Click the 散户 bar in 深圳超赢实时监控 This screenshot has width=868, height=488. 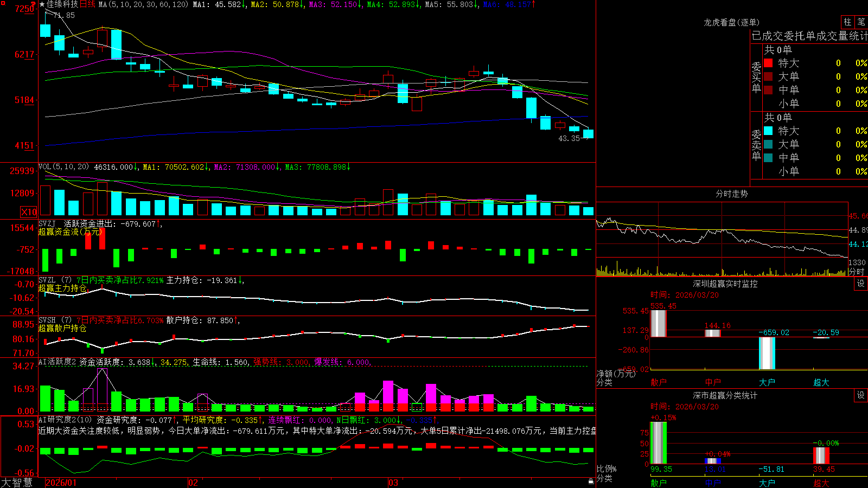(x=658, y=323)
